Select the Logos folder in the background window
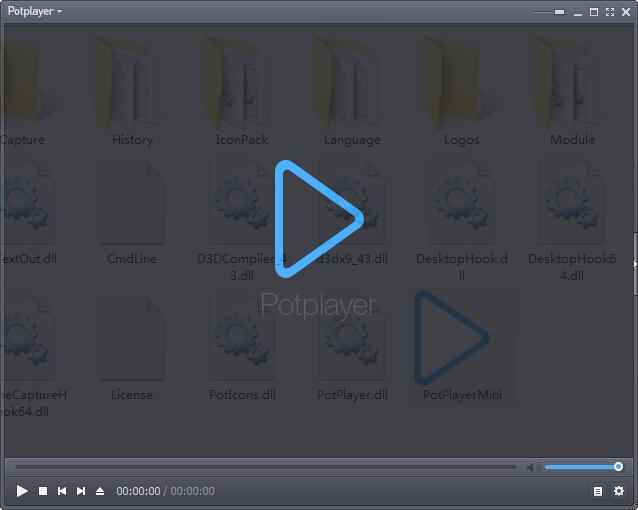The image size is (638, 510). 462,91
